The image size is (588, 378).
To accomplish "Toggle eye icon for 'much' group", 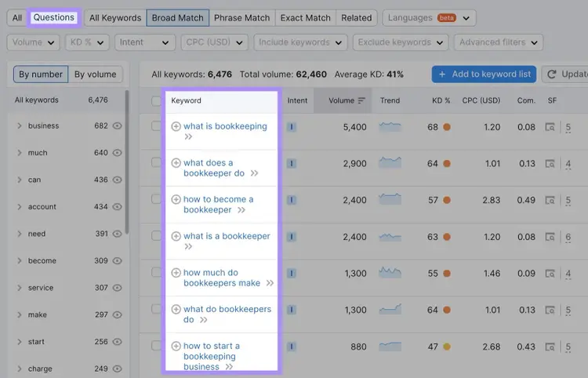I will click(118, 153).
